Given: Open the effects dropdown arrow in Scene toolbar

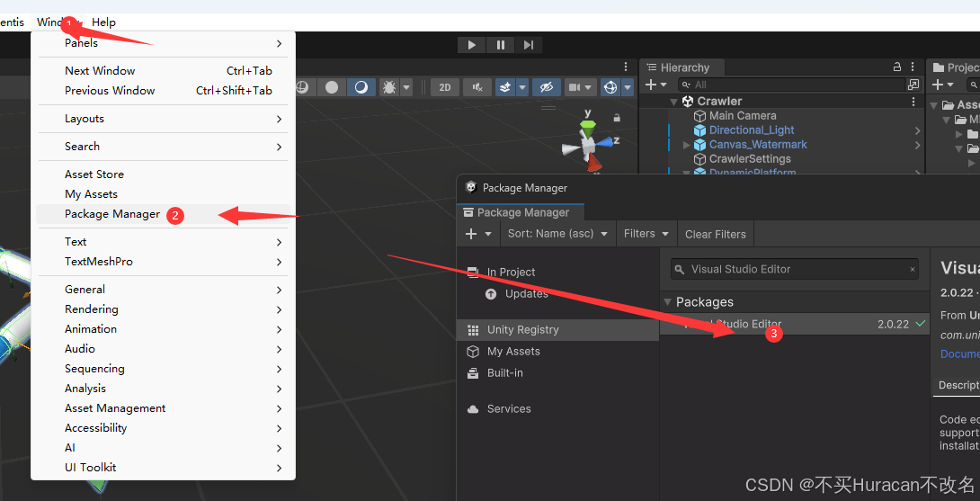Looking at the screenshot, I should (521, 87).
